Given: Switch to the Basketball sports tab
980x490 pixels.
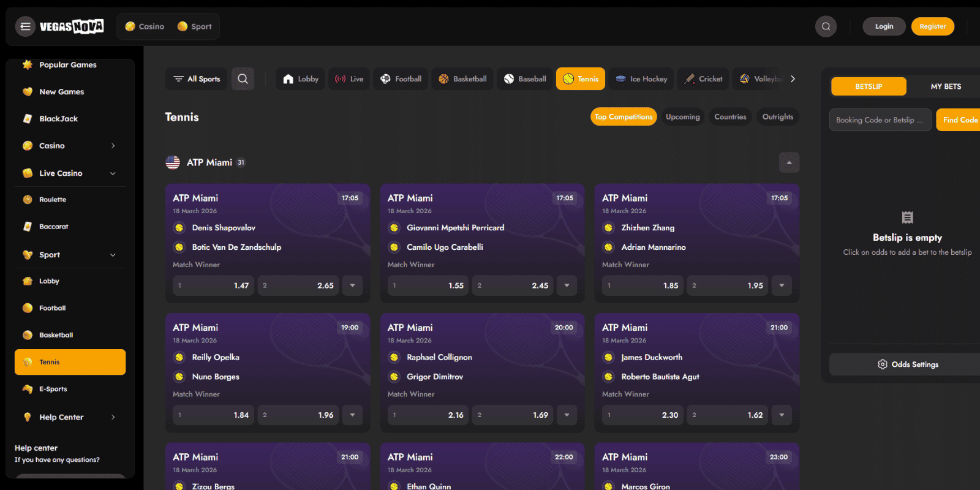Looking at the screenshot, I should tap(462, 79).
